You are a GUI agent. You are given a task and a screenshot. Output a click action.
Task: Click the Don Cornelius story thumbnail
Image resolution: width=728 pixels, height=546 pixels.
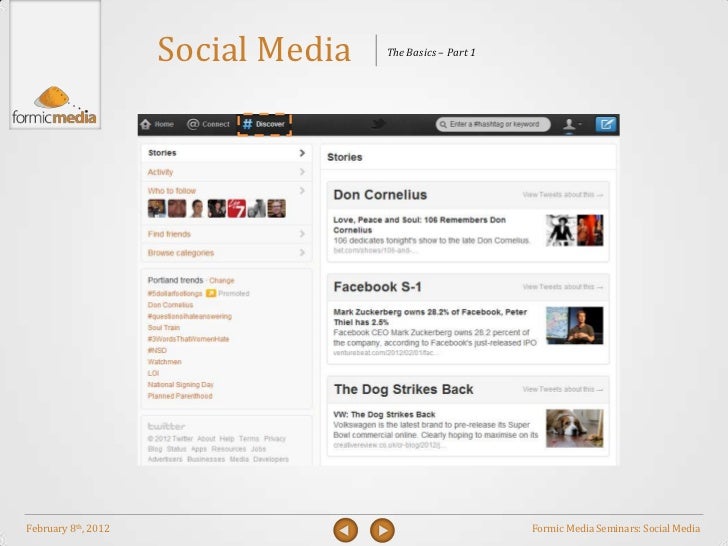click(x=574, y=230)
